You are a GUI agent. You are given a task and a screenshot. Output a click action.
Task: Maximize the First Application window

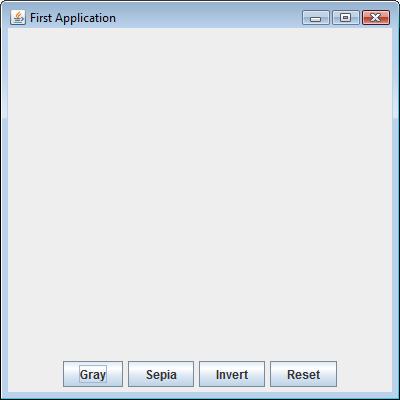[346, 18]
